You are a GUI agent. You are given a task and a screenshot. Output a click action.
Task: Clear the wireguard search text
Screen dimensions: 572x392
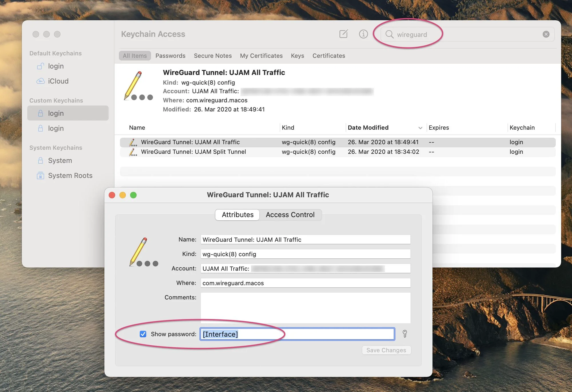click(x=546, y=34)
